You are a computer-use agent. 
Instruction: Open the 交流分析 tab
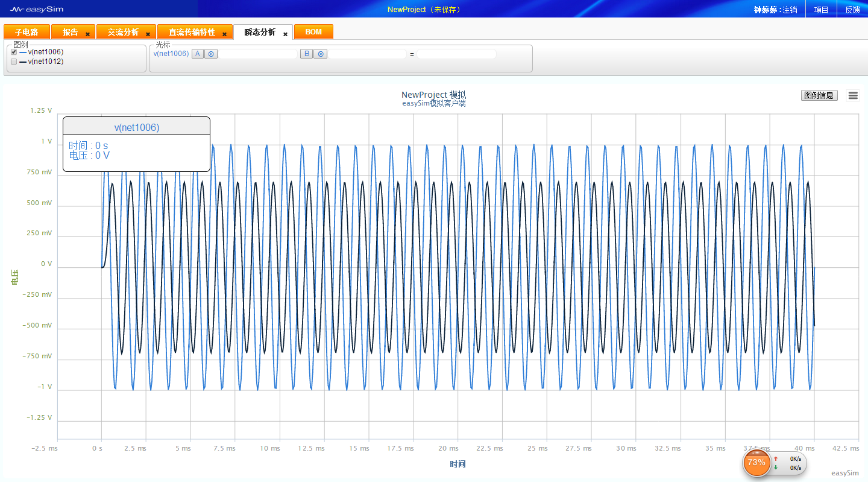click(x=123, y=32)
